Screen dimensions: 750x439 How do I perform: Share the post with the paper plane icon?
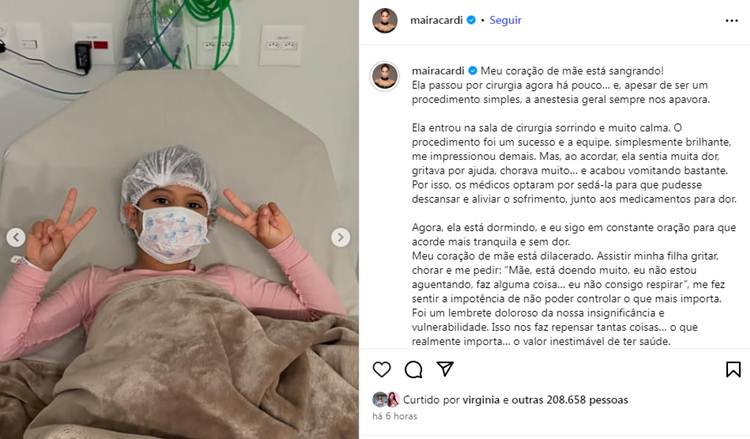tap(445, 369)
